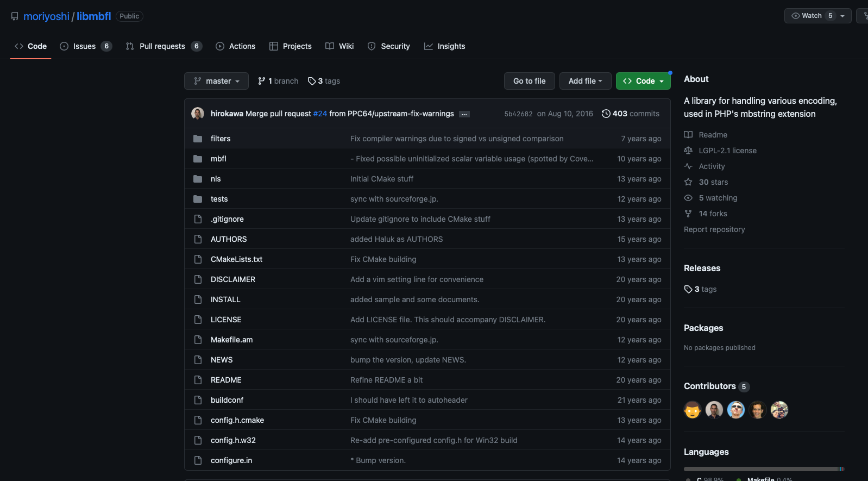Click hirokawa's avatar in the commit bar
The width and height of the screenshot is (868, 481).
pyautogui.click(x=198, y=114)
